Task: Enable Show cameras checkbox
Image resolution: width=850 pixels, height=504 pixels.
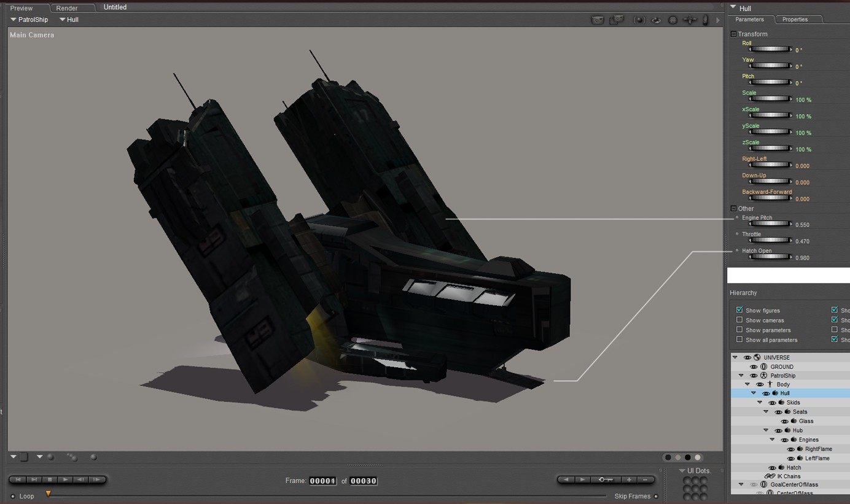Action: pyautogui.click(x=739, y=320)
